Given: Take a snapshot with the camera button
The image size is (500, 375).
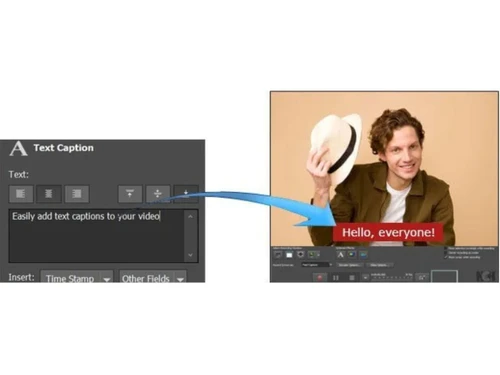Looking at the screenshot, I should 422,278.
